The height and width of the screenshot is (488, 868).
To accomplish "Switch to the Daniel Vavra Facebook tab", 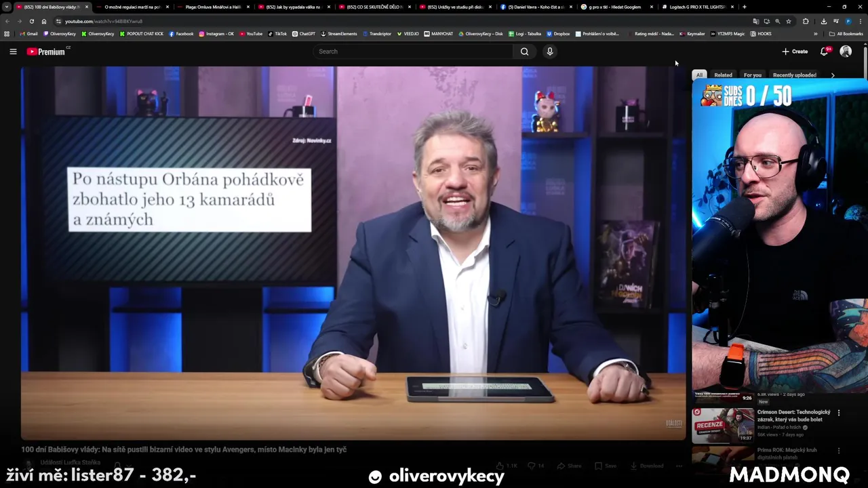I will pos(536,7).
